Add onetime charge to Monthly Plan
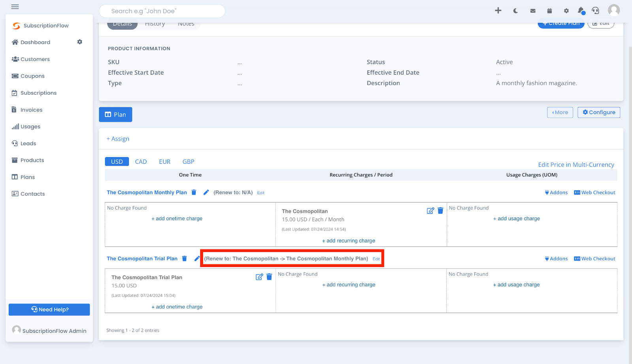 (x=177, y=219)
